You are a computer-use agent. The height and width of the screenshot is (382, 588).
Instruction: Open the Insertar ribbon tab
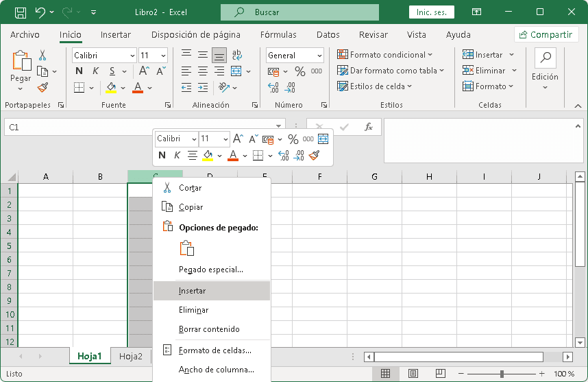[116, 34]
